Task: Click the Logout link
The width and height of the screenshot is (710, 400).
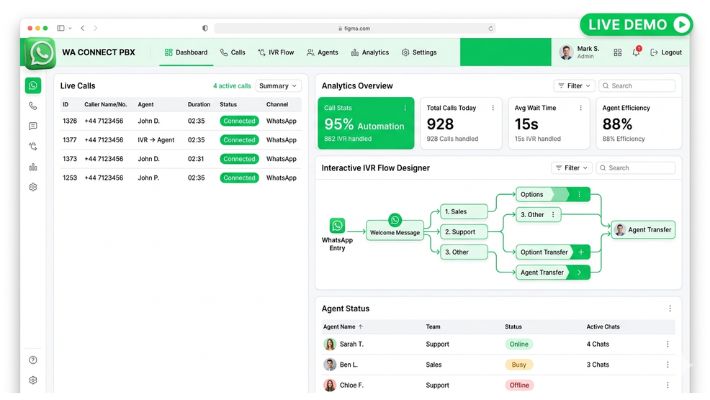Action: [666, 52]
